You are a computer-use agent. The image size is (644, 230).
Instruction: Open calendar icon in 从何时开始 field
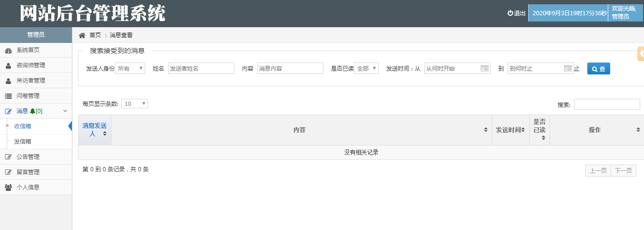484,69
